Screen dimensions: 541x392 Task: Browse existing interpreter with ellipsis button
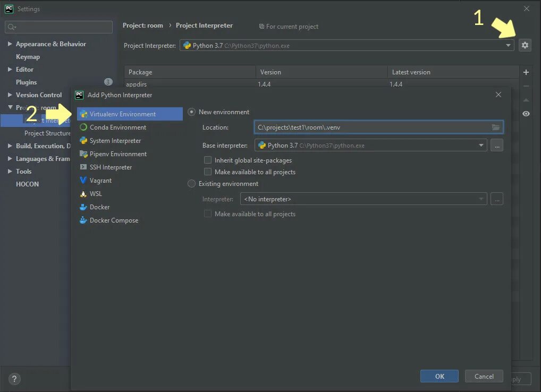497,199
